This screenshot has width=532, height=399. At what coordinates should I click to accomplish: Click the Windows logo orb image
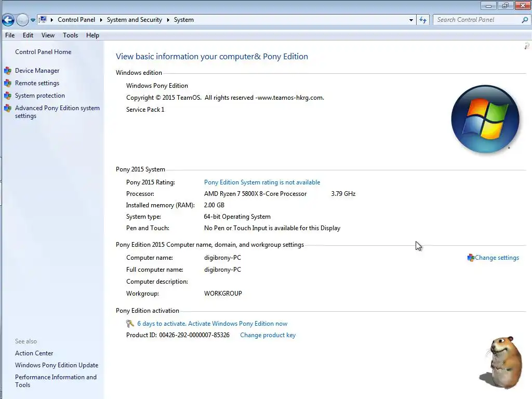click(x=485, y=119)
